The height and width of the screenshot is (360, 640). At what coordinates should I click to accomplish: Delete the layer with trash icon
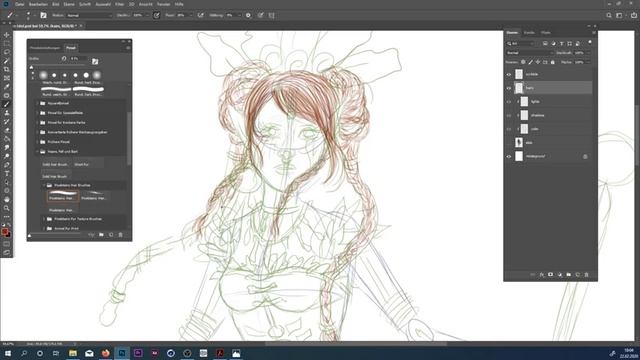coord(587,275)
